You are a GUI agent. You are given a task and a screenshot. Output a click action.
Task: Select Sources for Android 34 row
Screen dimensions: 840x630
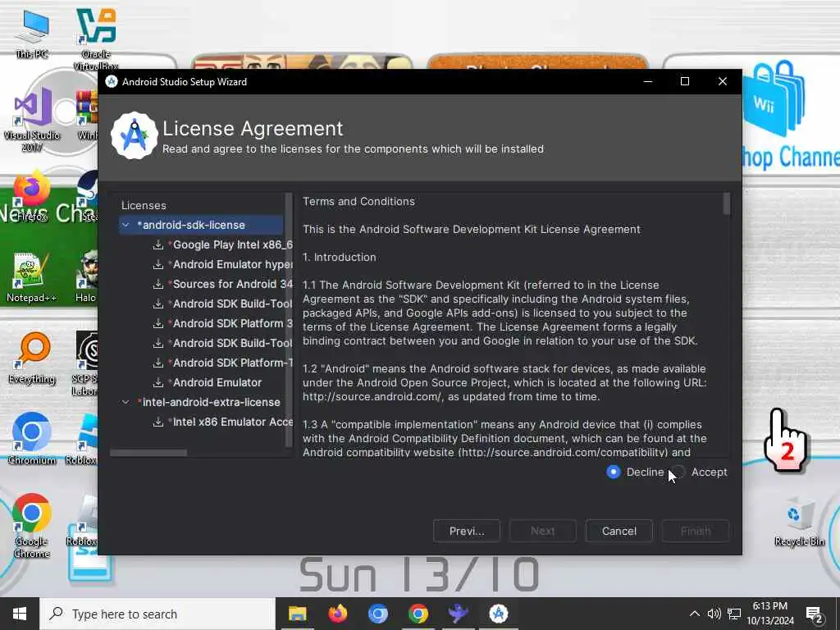tap(232, 285)
